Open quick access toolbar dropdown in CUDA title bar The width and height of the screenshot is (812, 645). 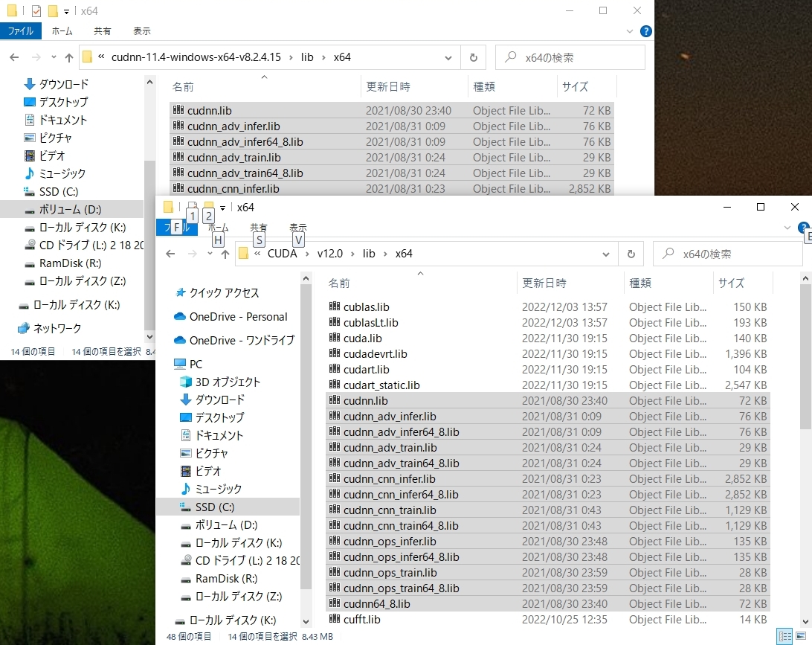pos(222,208)
